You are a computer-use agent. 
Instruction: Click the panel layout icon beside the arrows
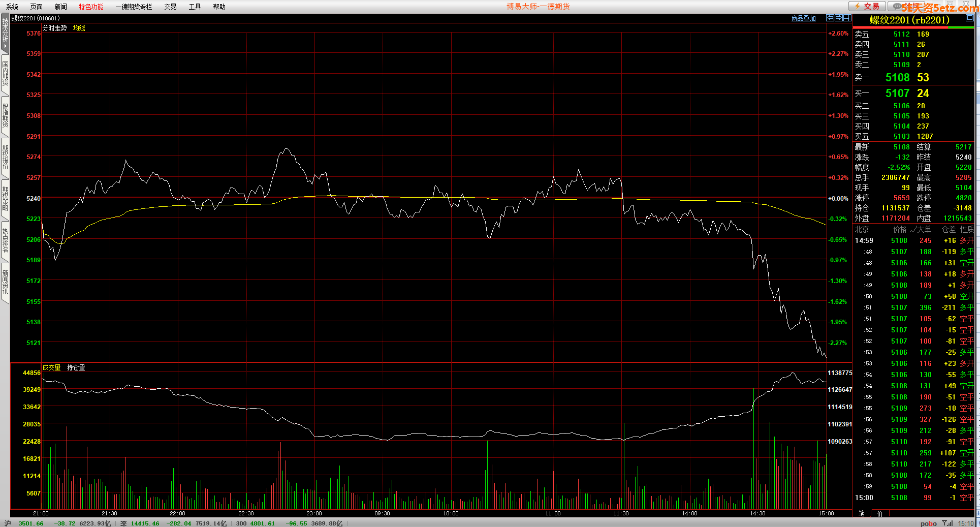point(847,18)
